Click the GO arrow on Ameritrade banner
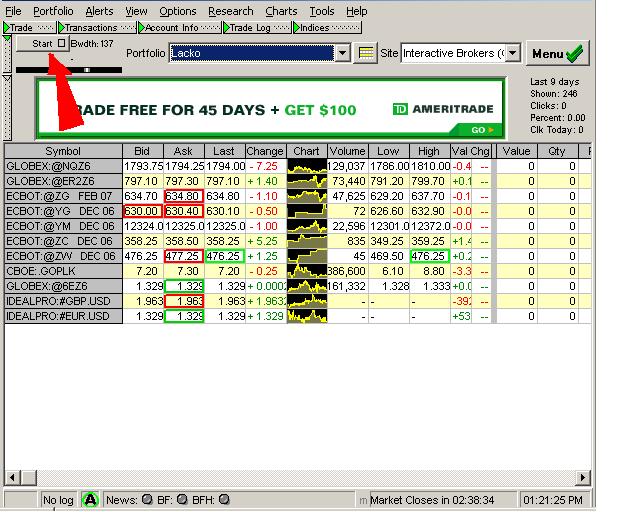This screenshot has width=640, height=512. coord(484,129)
